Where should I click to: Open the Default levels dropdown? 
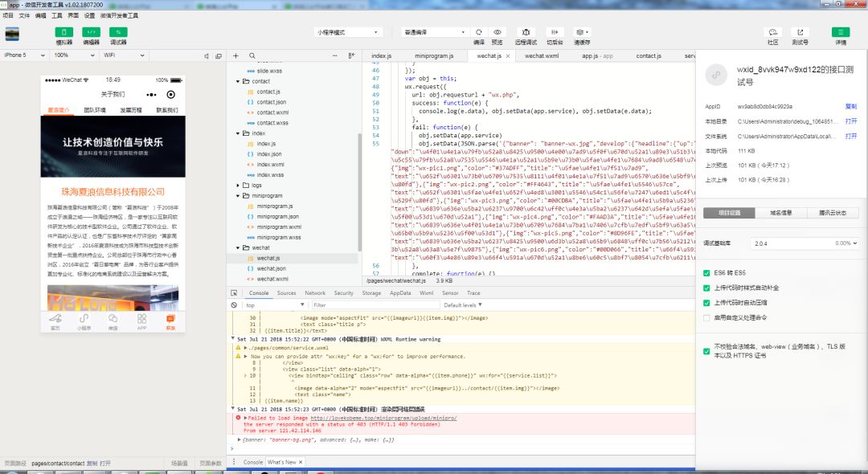(x=463, y=305)
